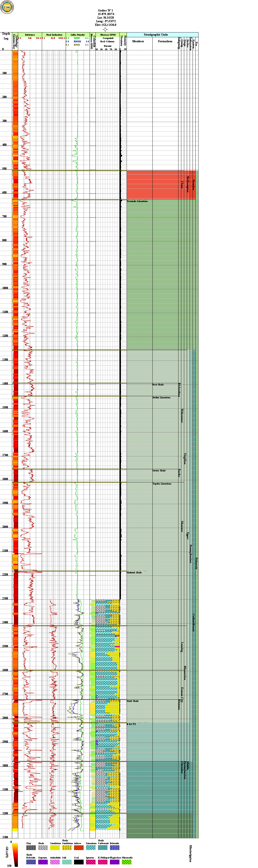The height and width of the screenshot is (868, 258).
Task: Click the "Permian" system label
Action: tap(193, 185)
